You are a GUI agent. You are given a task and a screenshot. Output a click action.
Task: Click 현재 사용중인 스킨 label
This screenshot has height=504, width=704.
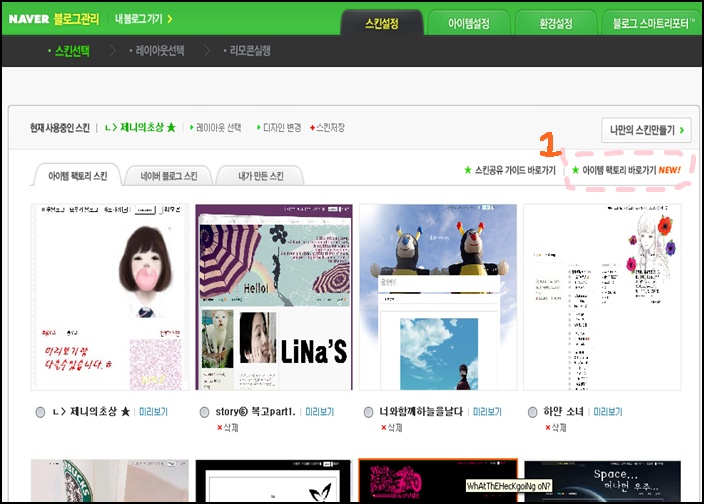(60, 128)
